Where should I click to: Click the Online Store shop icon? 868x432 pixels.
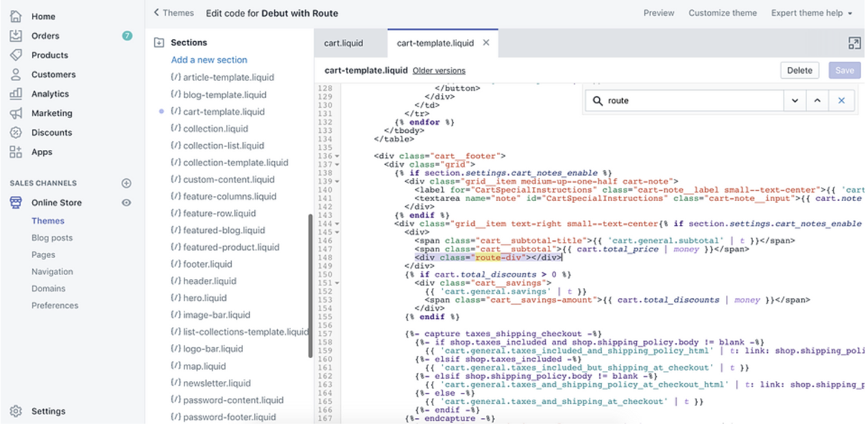(16, 202)
